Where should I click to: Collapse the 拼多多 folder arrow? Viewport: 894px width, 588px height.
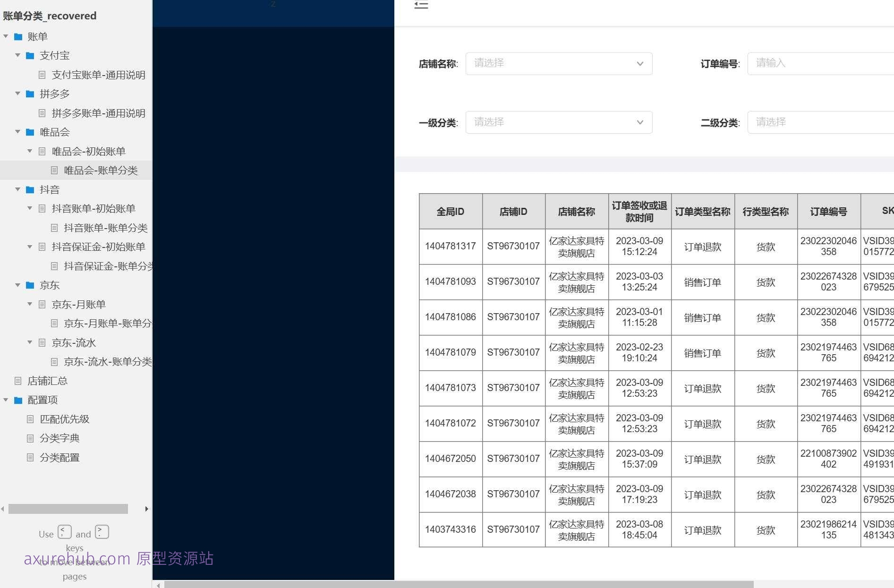(x=18, y=94)
